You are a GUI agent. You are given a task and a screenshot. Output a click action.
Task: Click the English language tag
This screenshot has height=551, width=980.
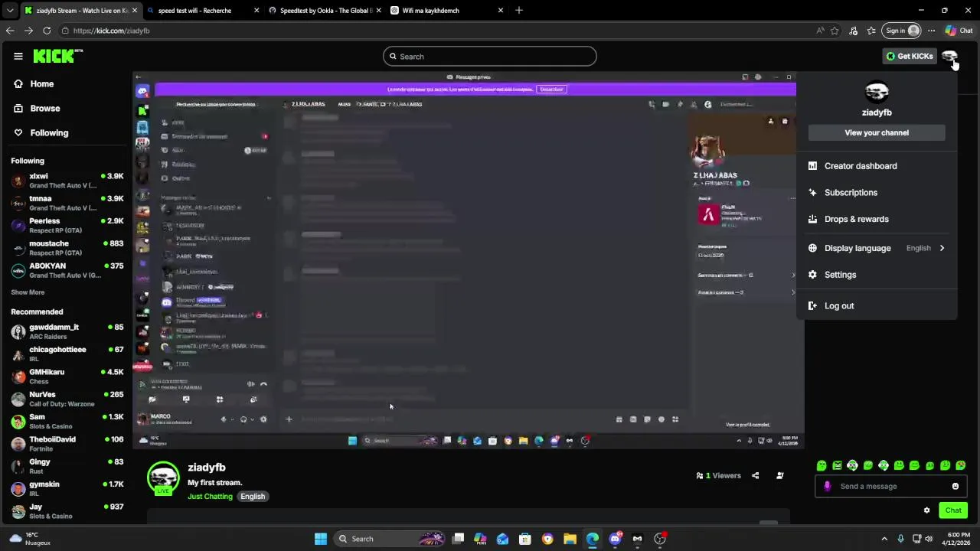(253, 497)
